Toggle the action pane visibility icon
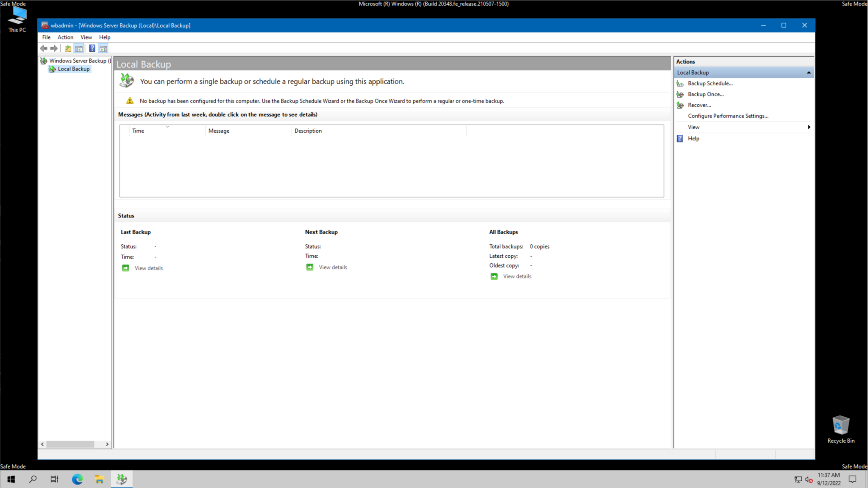 coord(103,48)
